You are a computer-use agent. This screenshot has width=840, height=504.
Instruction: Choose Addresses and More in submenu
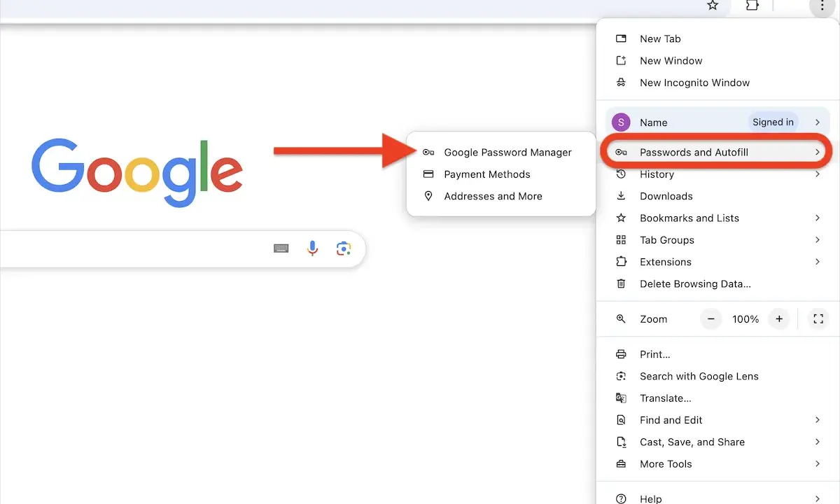click(x=501, y=197)
